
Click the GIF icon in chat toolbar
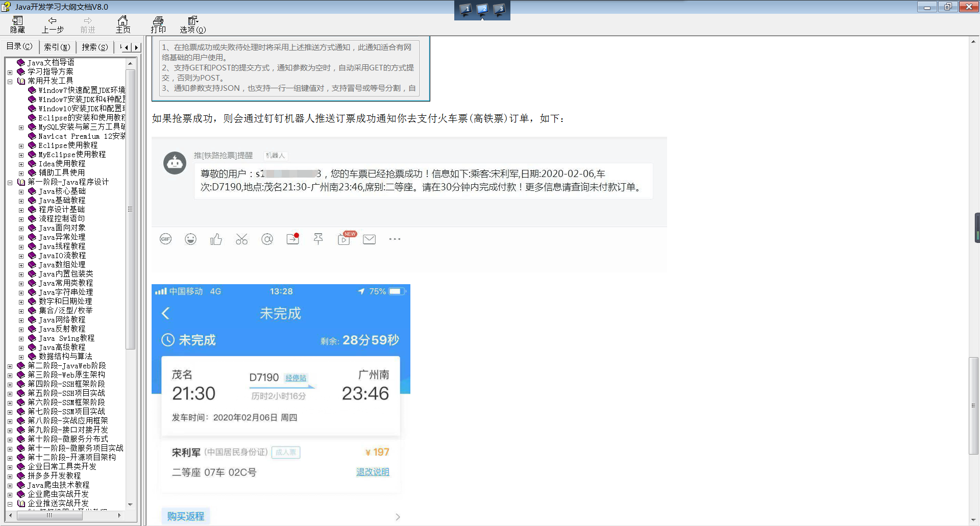coord(165,239)
